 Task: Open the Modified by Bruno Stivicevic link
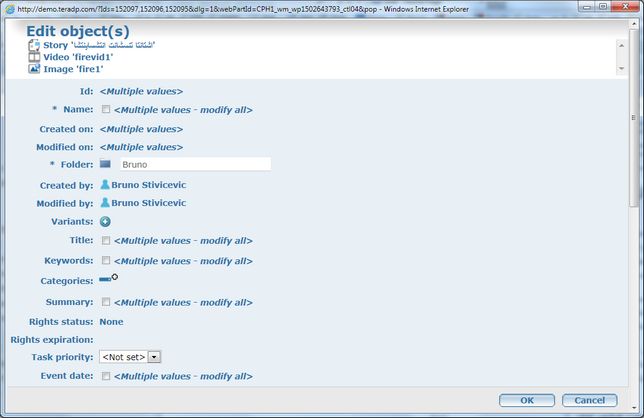pos(149,203)
